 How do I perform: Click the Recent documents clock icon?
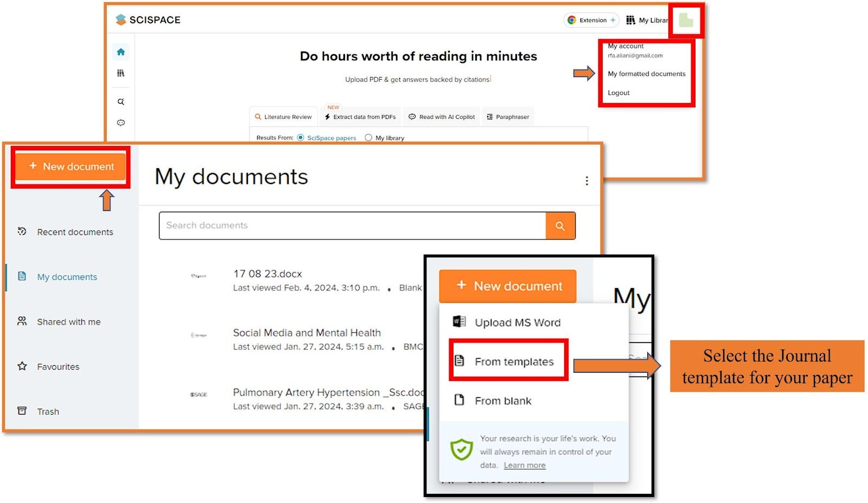[22, 231]
